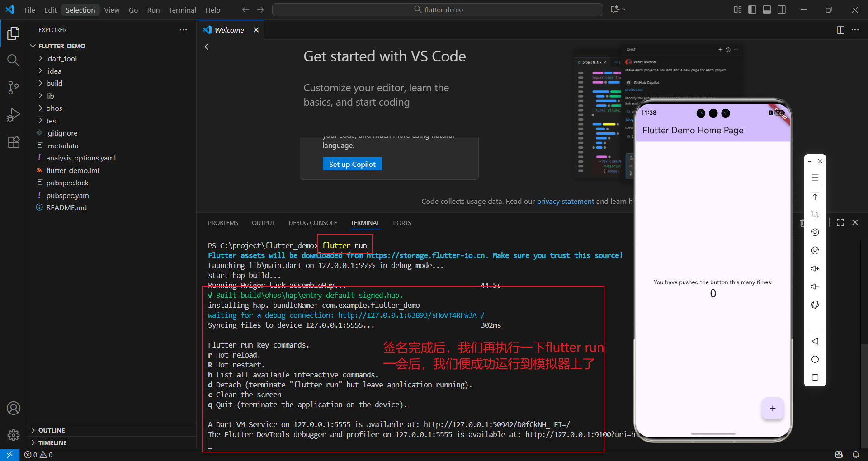Click the emulator keep-on-top arrow icon
Image resolution: width=868 pixels, height=461 pixels.
(x=815, y=196)
